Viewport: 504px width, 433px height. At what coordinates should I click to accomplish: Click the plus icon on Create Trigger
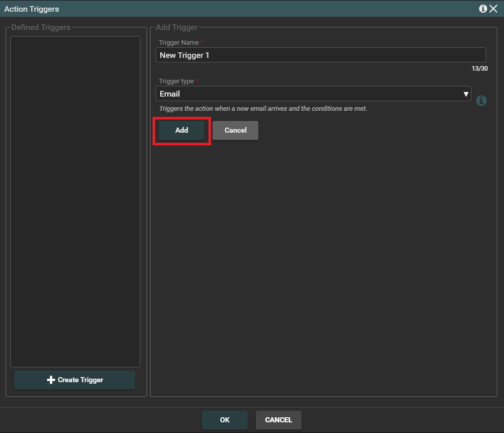coord(51,380)
